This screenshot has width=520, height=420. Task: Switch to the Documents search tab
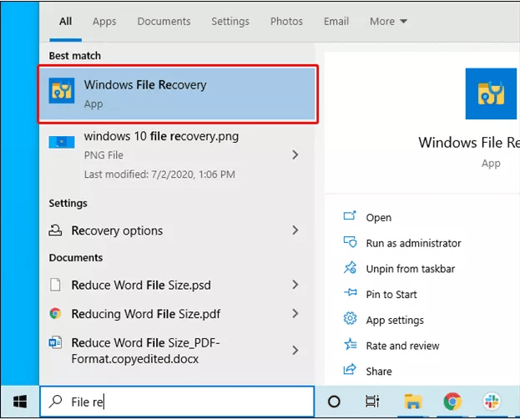pyautogui.click(x=164, y=21)
